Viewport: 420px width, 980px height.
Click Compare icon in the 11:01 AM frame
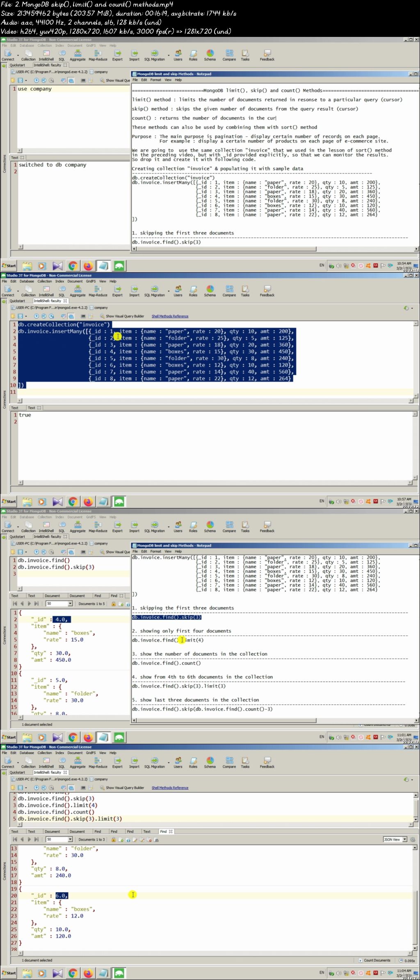tap(229, 526)
